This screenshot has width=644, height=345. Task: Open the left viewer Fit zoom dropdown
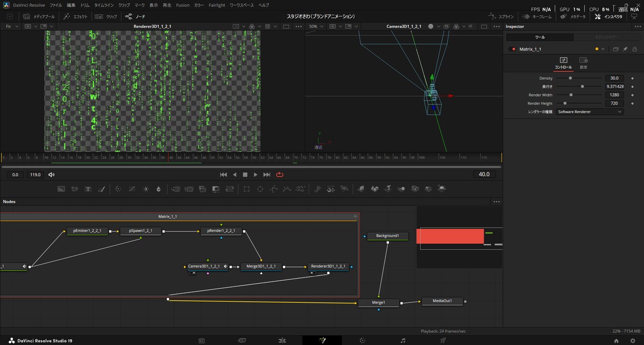(12, 26)
